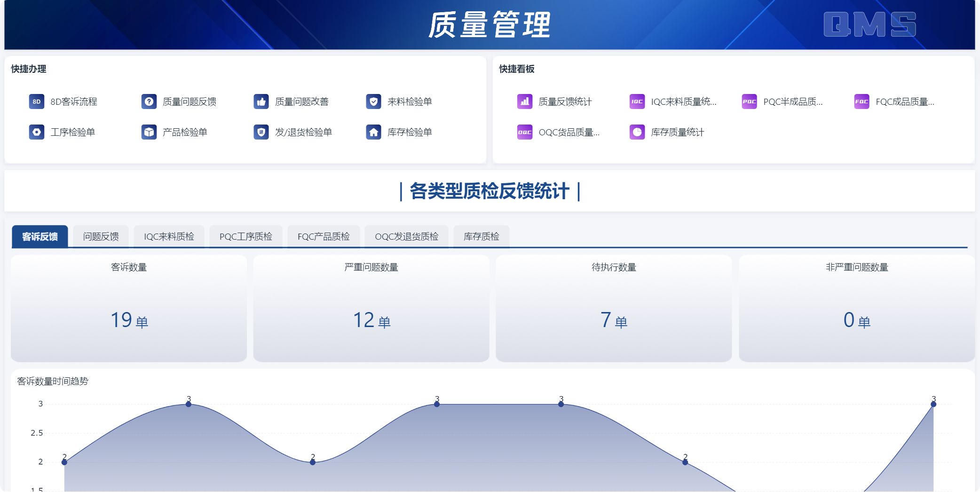
Task: Click the QMS logo in header
Action: tap(870, 24)
